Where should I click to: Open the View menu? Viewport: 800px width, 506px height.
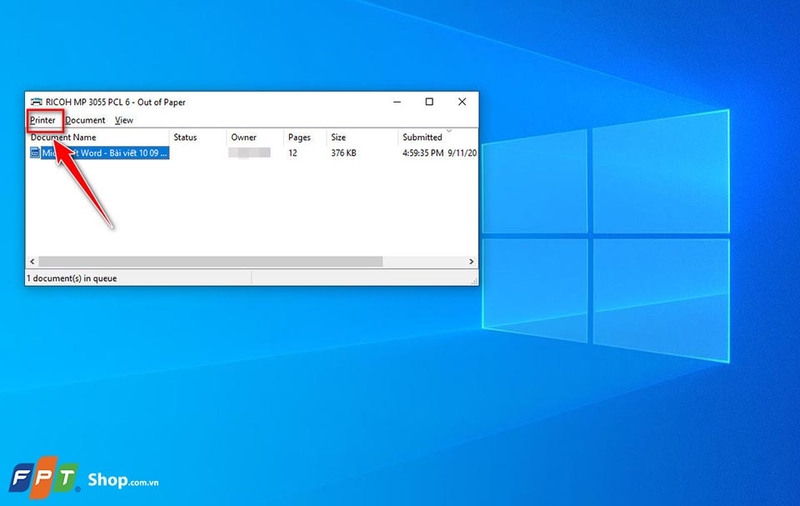point(124,120)
